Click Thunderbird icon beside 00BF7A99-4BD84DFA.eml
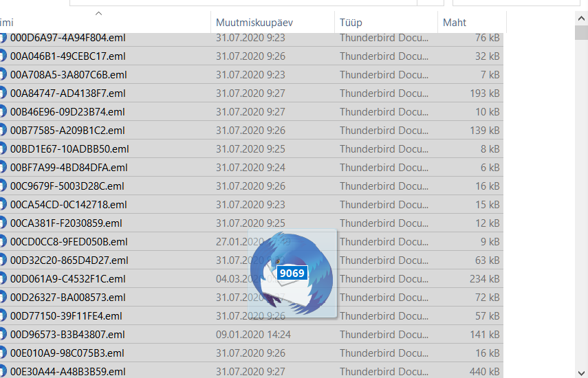Viewport: 588px width, 378px height. [3, 167]
